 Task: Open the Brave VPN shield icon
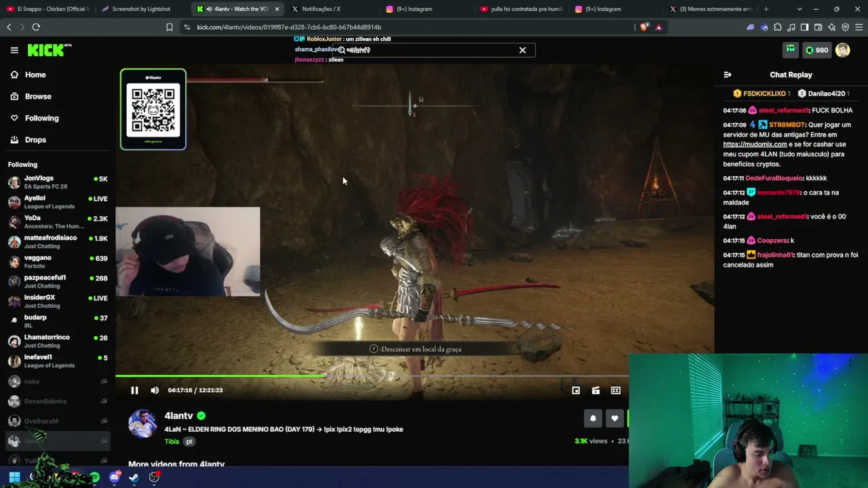click(846, 27)
